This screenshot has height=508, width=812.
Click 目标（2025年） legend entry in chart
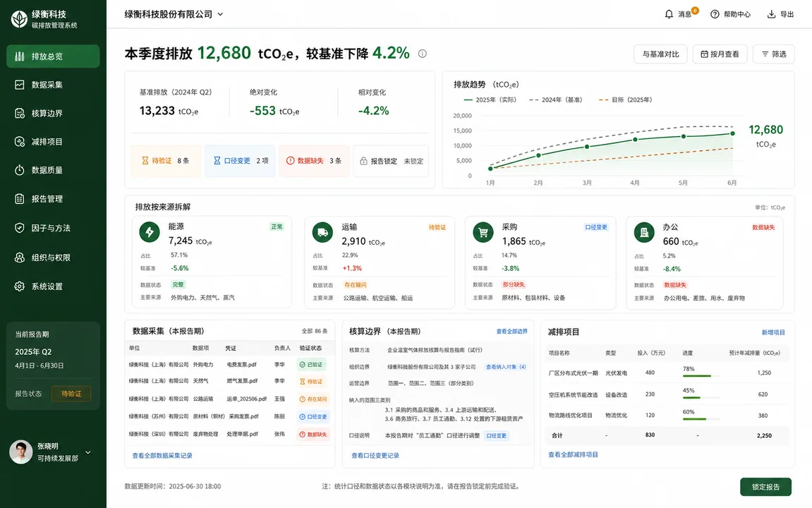625,99
